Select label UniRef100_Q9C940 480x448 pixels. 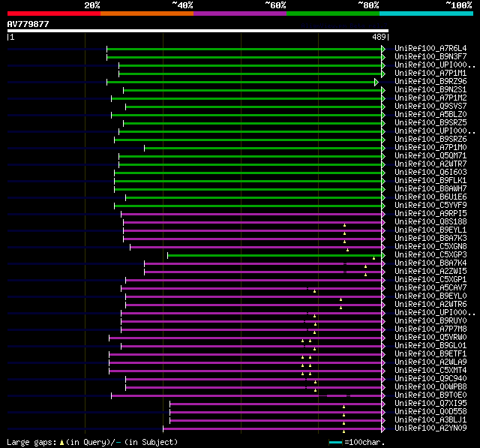(430, 379)
